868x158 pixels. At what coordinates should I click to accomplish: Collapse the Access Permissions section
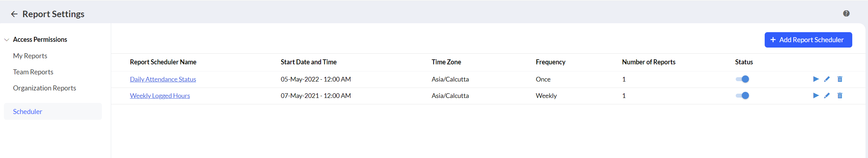[x=7, y=40]
